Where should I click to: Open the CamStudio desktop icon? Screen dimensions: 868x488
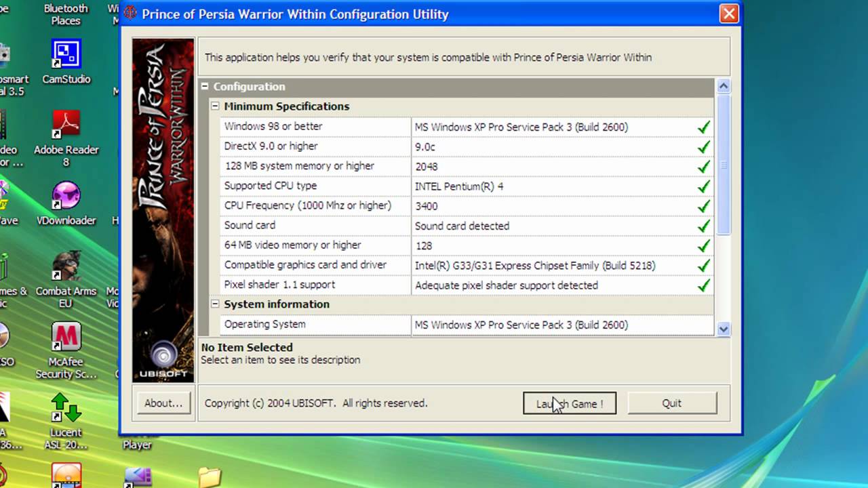click(x=66, y=56)
